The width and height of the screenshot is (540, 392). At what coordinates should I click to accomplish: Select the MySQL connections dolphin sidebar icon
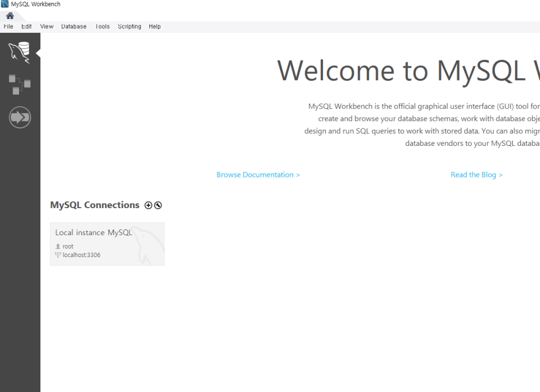(x=20, y=52)
